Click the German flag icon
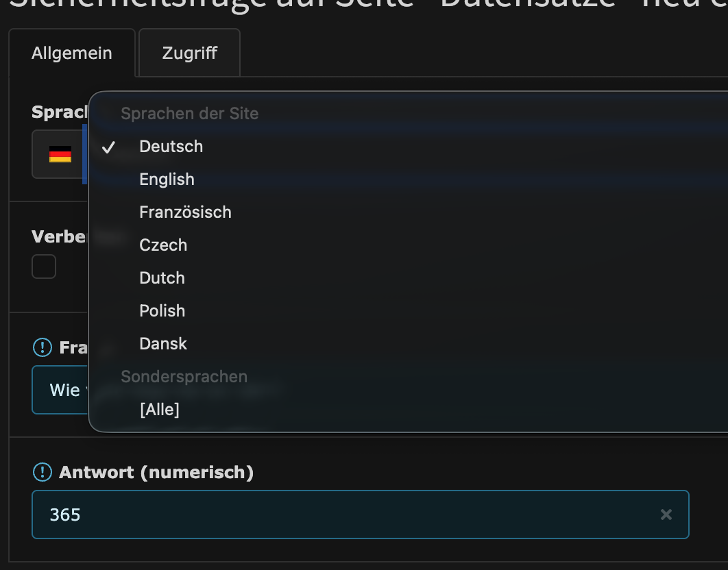The height and width of the screenshot is (570, 728). tap(60, 154)
